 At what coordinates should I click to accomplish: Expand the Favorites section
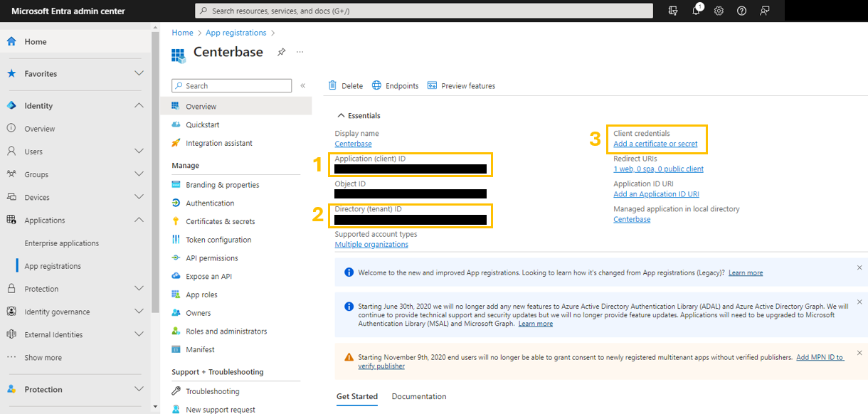(139, 73)
